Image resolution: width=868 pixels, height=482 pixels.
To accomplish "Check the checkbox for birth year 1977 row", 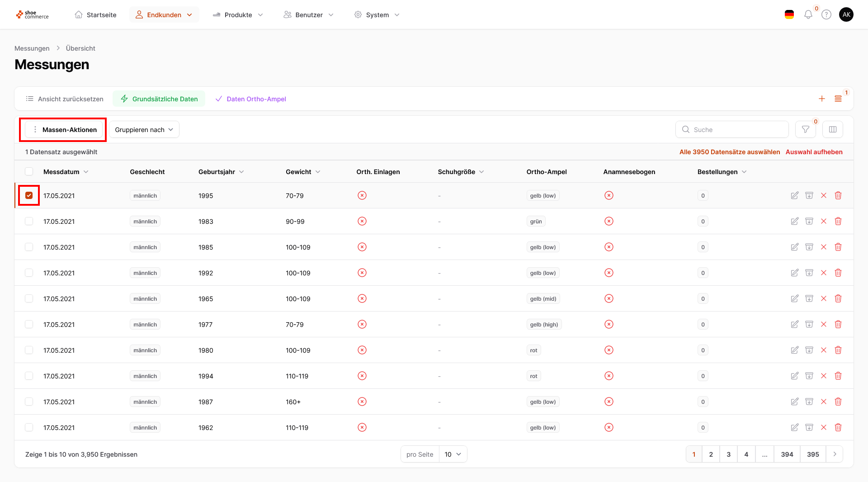I will [29, 325].
